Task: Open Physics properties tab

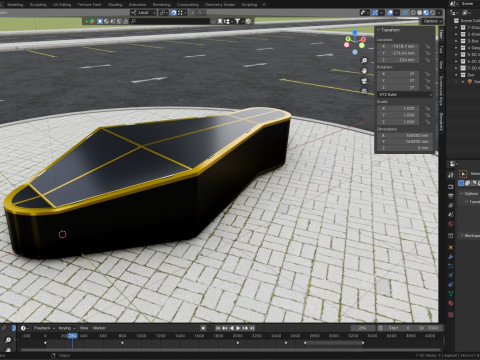Action: [x=451, y=275]
